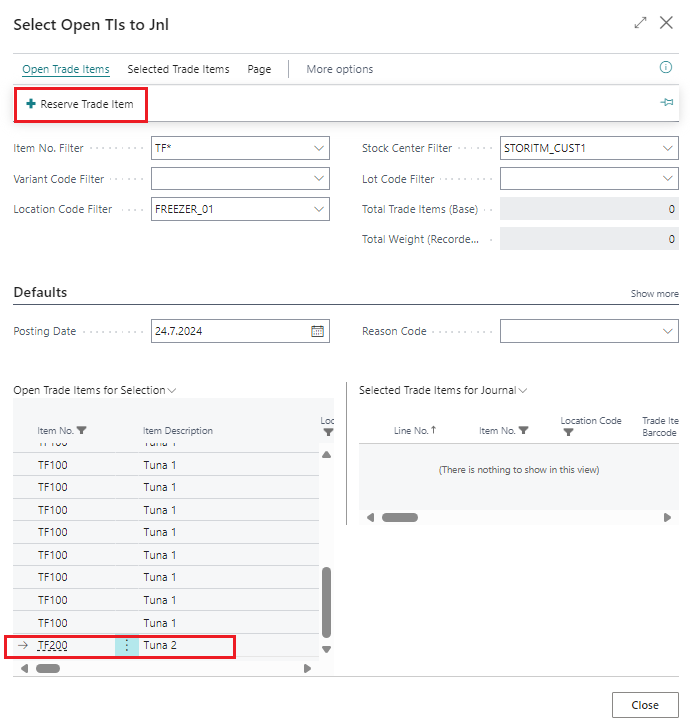The height and width of the screenshot is (728, 690).
Task: Open the Reason Code dropdown
Action: 668,331
